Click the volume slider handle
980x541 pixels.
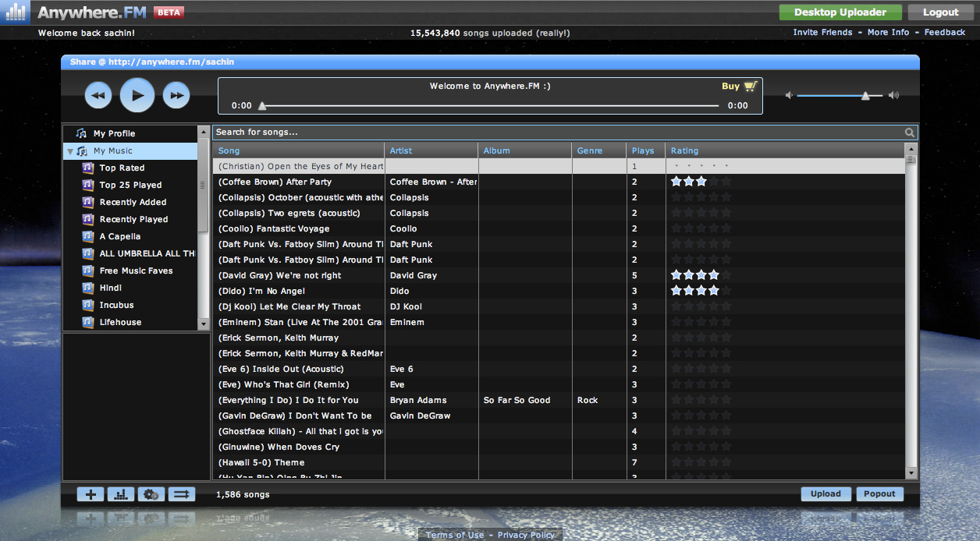click(x=865, y=95)
